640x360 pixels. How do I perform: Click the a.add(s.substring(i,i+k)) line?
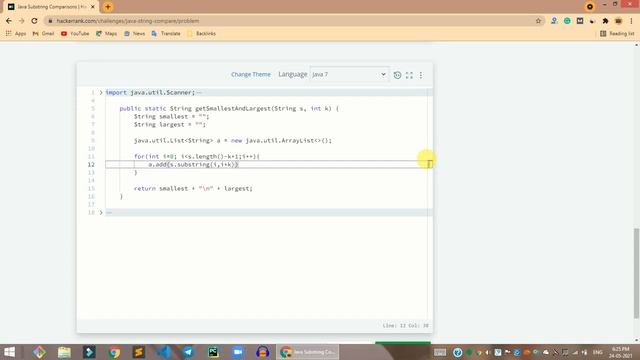[193, 164]
